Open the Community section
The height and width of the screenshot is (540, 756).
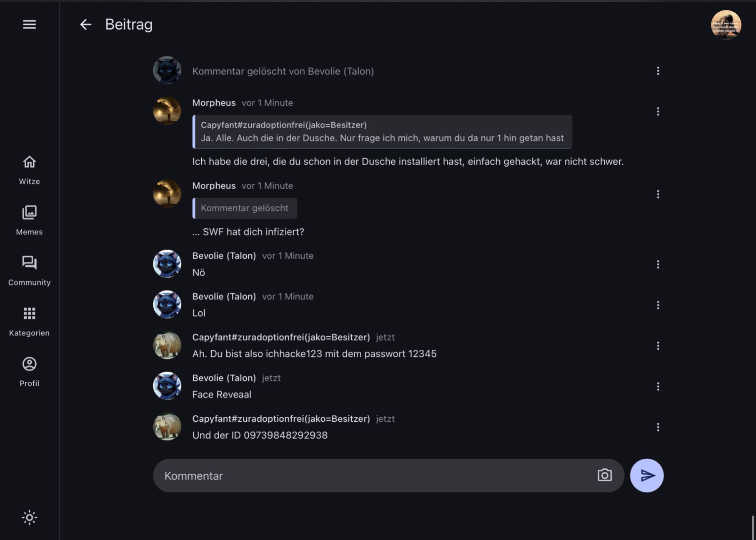coord(29,270)
